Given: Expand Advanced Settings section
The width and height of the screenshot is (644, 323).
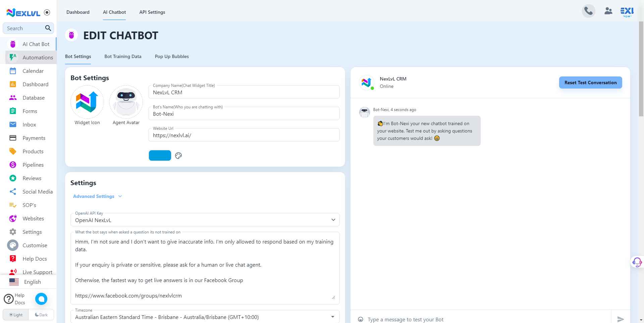Looking at the screenshot, I should pos(97,196).
